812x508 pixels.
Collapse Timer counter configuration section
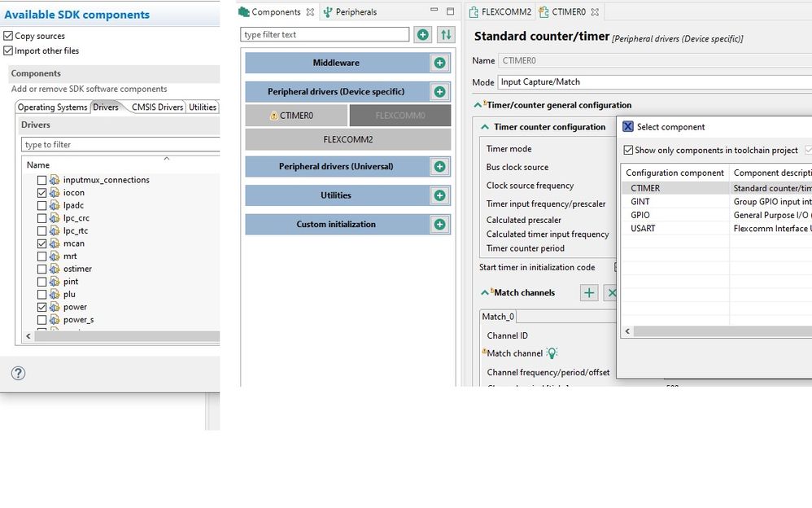point(485,127)
